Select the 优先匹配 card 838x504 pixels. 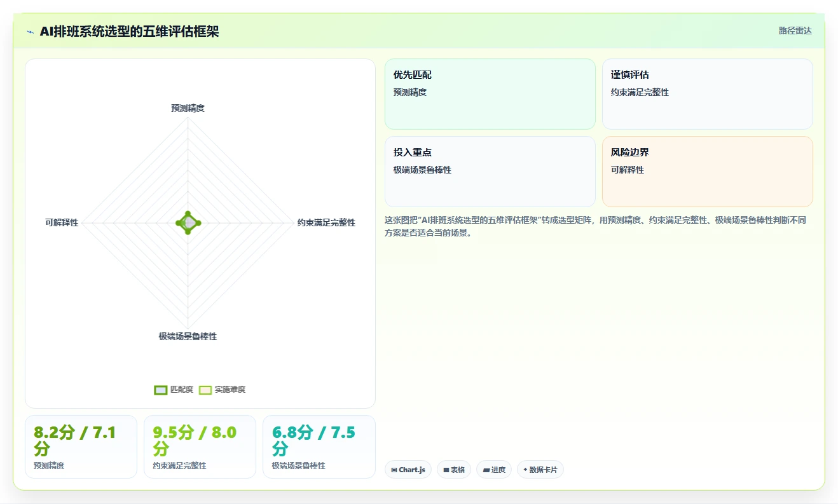click(x=490, y=94)
